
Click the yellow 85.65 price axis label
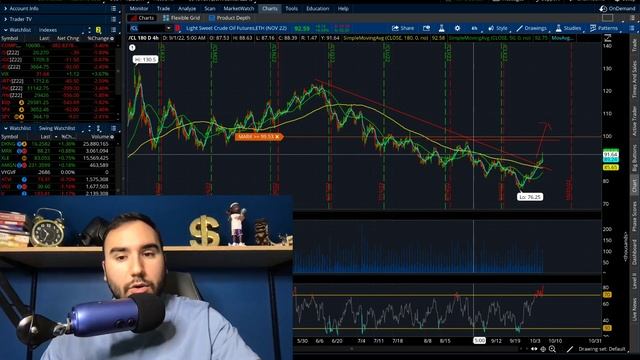(611, 167)
